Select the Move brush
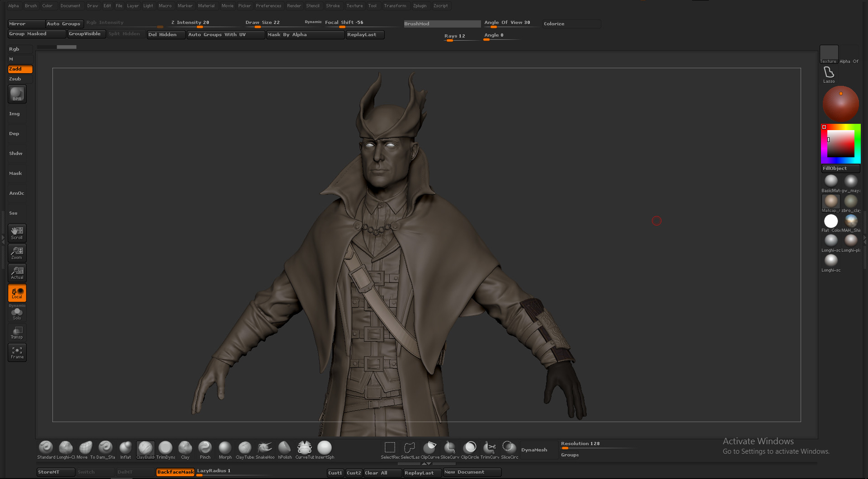868x479 pixels. click(85, 450)
